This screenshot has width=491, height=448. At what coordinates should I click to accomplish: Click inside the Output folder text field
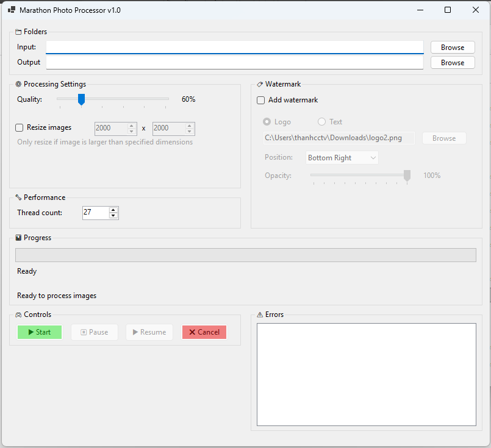234,62
